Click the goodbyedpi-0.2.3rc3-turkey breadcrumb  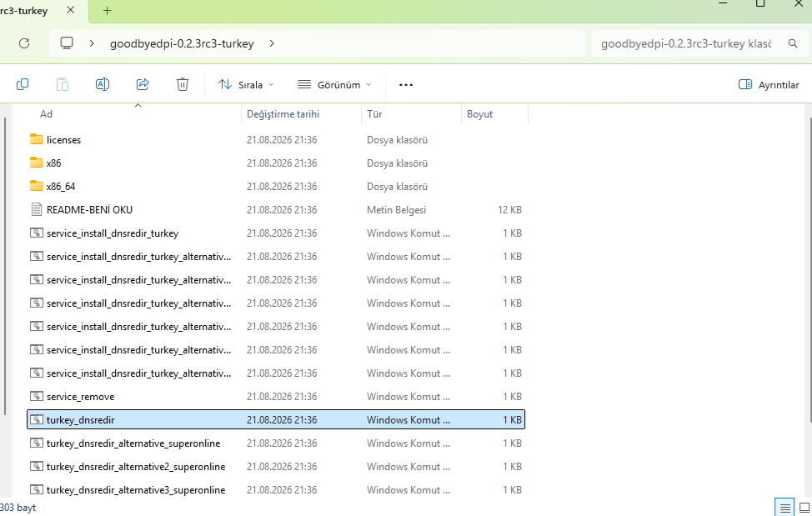pyautogui.click(x=182, y=43)
